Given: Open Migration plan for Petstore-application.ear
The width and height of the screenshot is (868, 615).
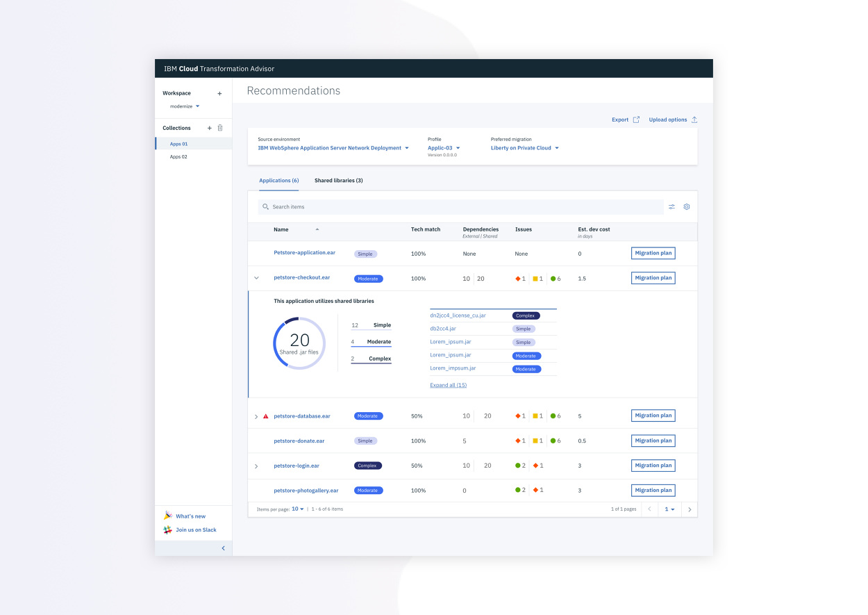Looking at the screenshot, I should pyautogui.click(x=653, y=253).
